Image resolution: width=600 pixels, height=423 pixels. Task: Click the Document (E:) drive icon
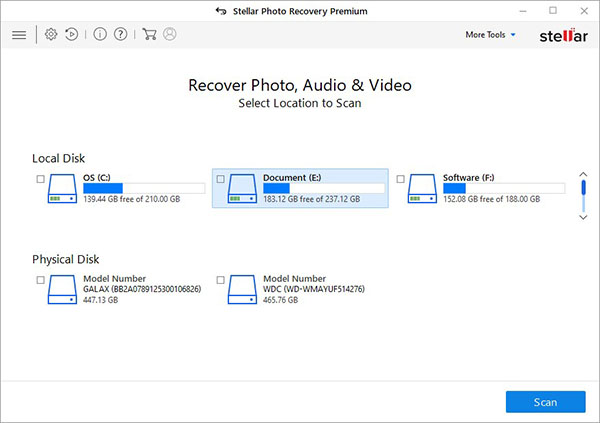[x=242, y=188]
